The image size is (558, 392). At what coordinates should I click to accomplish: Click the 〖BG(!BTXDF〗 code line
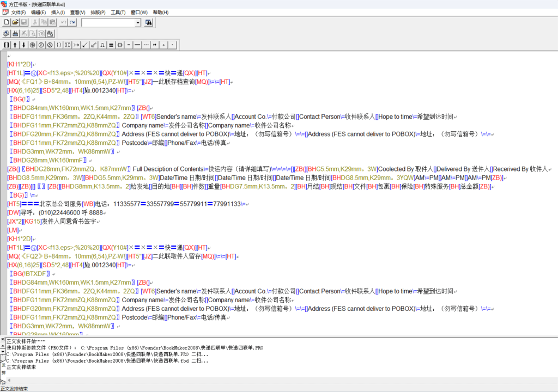pos(31,274)
